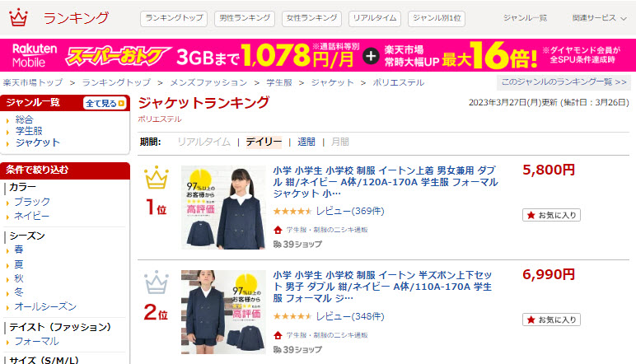
Task: Filter by オールシーズン season
Action: coord(45,307)
